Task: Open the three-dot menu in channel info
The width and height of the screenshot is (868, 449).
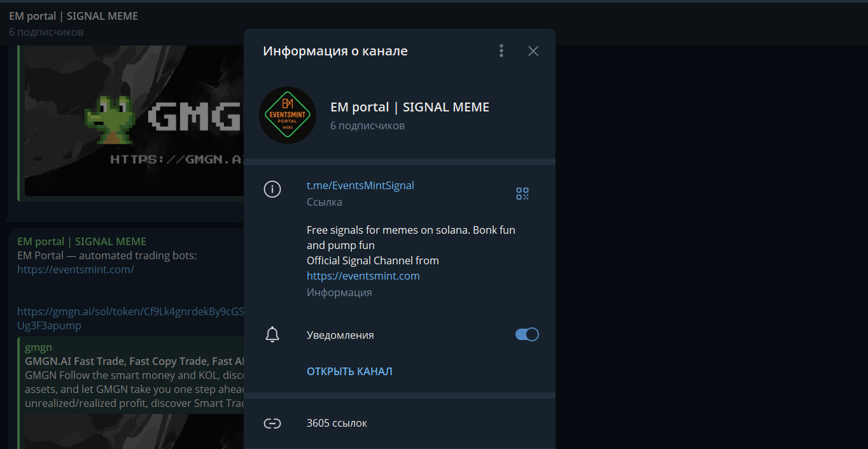Action: pos(501,51)
